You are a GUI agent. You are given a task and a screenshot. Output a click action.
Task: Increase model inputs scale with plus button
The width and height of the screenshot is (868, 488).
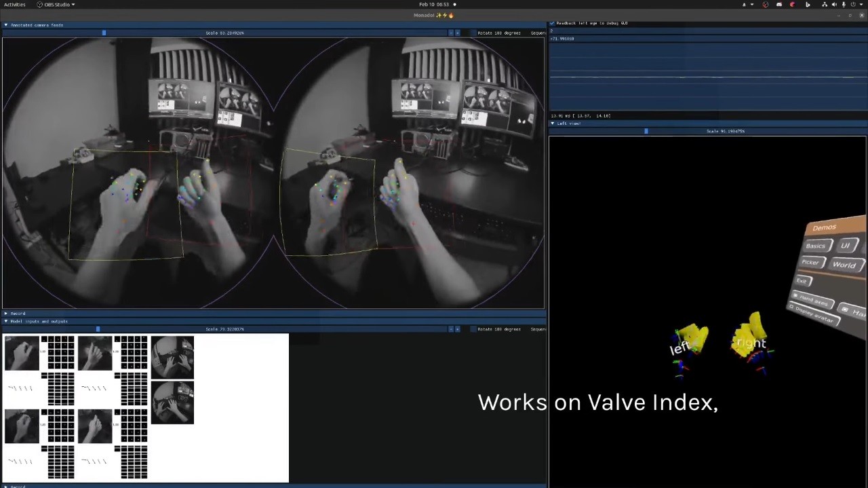pyautogui.click(x=457, y=329)
